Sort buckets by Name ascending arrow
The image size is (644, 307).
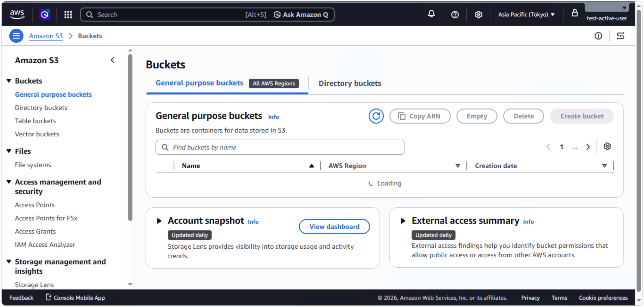[311, 166]
